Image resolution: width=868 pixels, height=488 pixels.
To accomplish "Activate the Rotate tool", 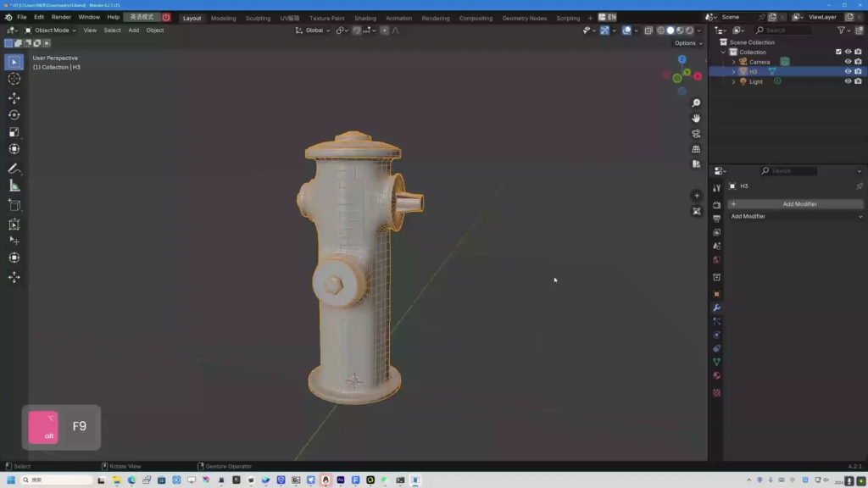I will 14,115.
